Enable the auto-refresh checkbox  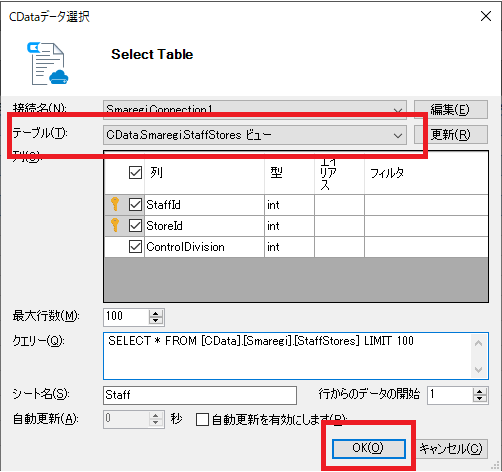coord(202,419)
